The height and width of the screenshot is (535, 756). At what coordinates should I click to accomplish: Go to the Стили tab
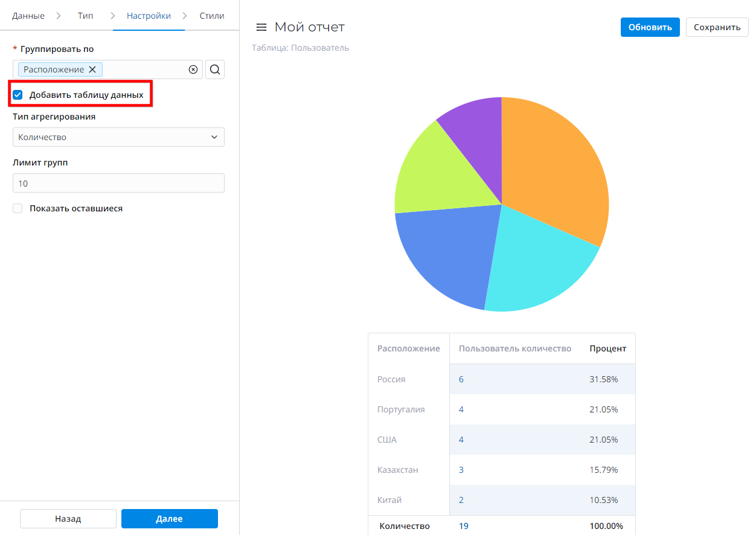(212, 16)
